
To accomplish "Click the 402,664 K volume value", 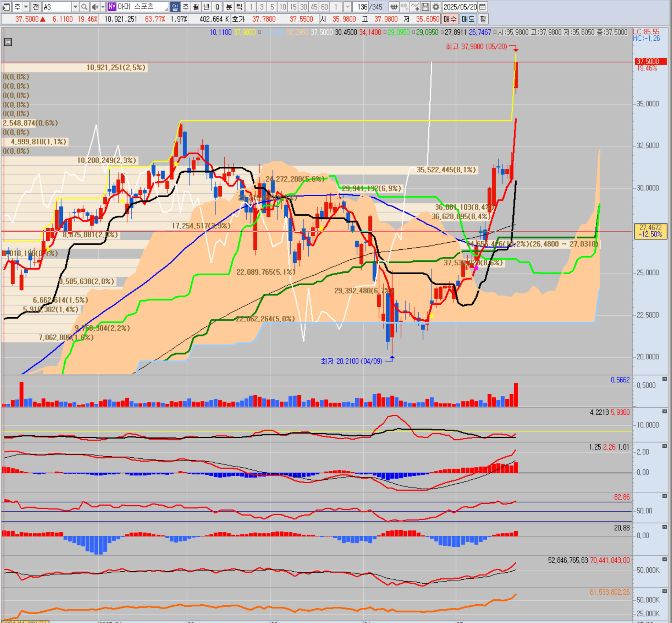I will click(x=214, y=19).
